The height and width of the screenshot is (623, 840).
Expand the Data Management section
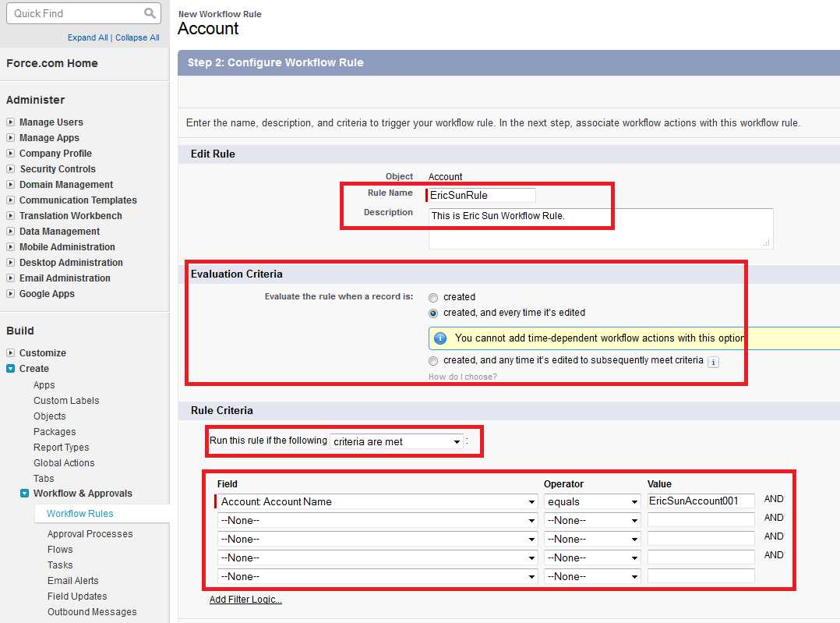coord(10,231)
